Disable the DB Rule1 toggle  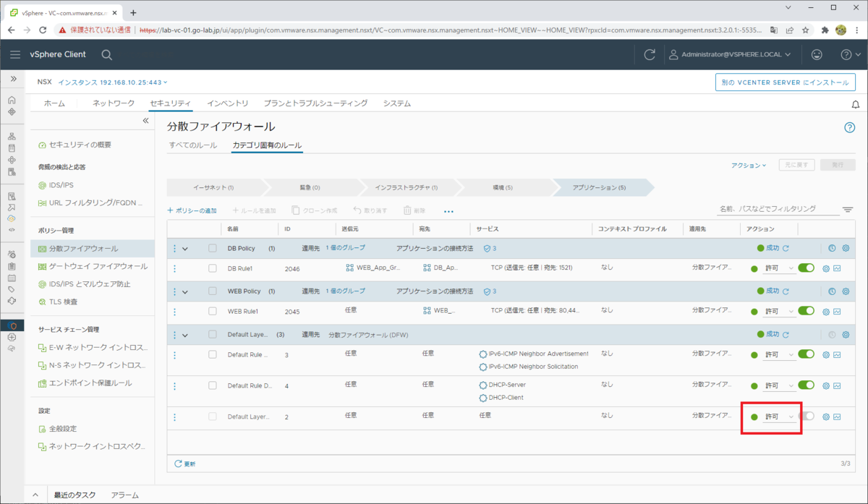pos(806,268)
